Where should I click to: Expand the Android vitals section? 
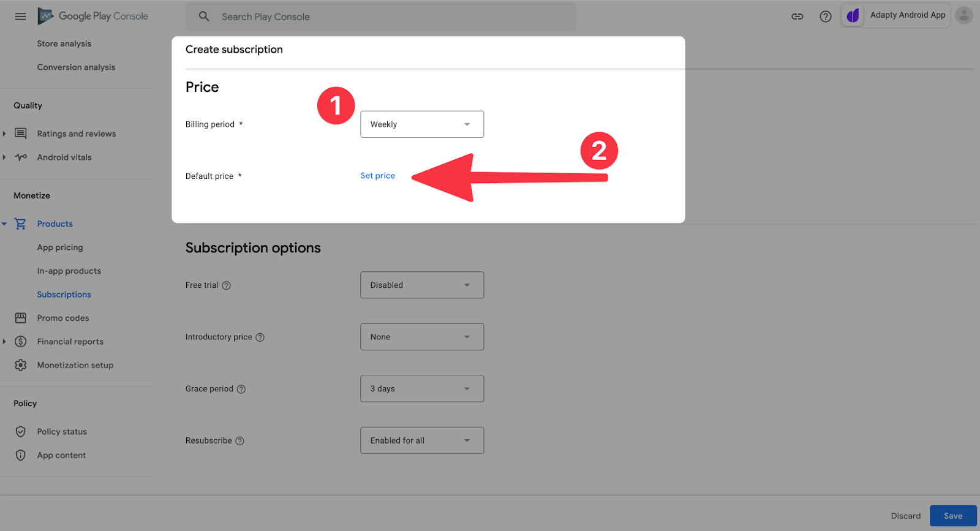(4, 157)
